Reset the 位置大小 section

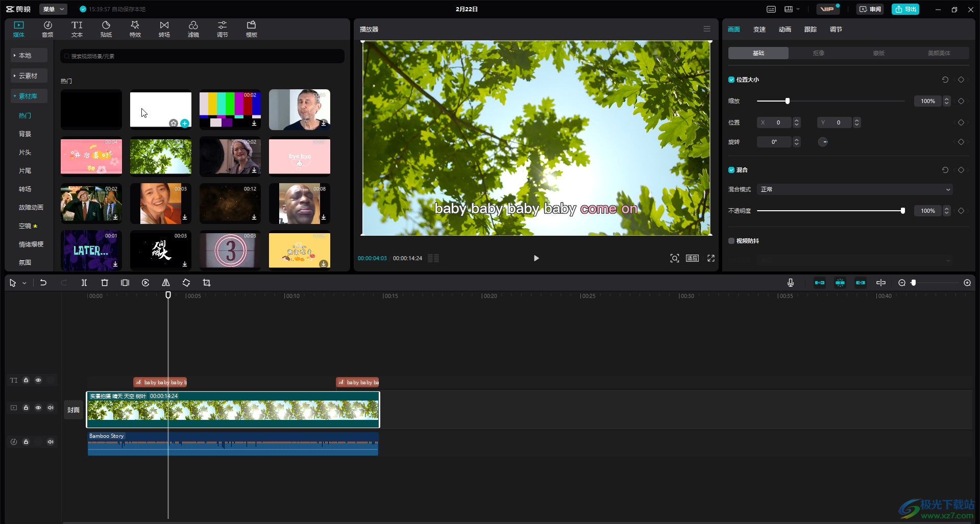945,80
